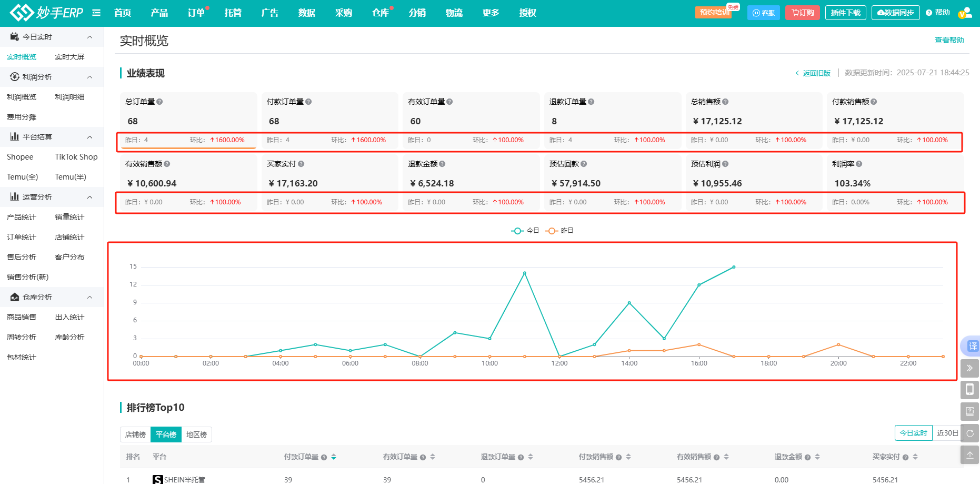This screenshot has height=484, width=980.
Task: Click the 帮助 item in header
Action: pyautogui.click(x=938, y=13)
